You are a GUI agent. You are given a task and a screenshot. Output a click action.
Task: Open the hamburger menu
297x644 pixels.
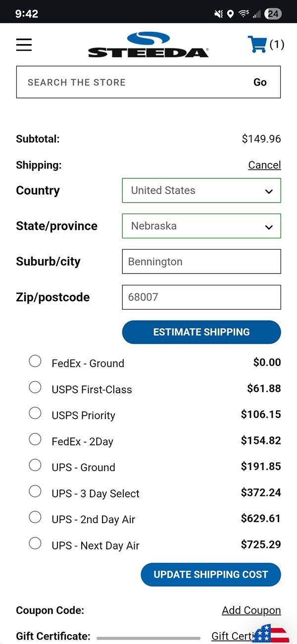pos(24,45)
